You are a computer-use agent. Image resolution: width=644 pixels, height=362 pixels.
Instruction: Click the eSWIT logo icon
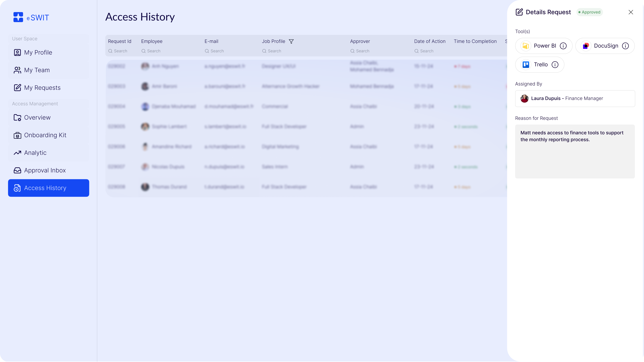(18, 17)
